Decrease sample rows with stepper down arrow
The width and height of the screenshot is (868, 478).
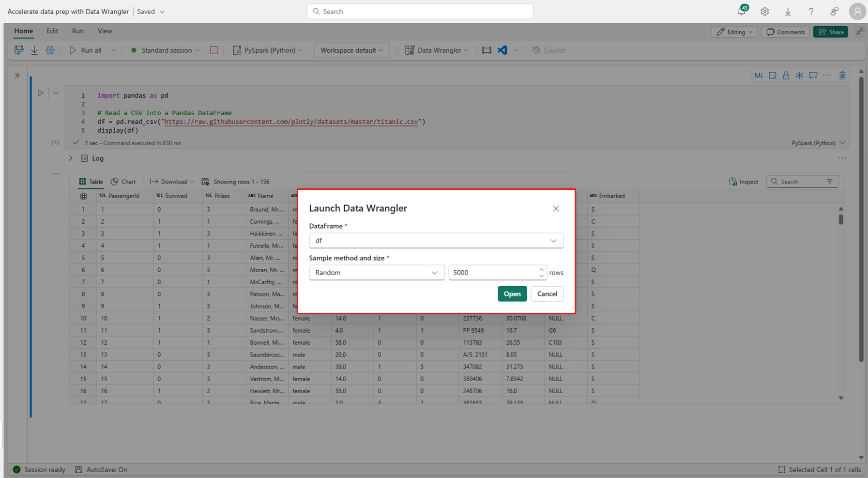[x=541, y=276]
